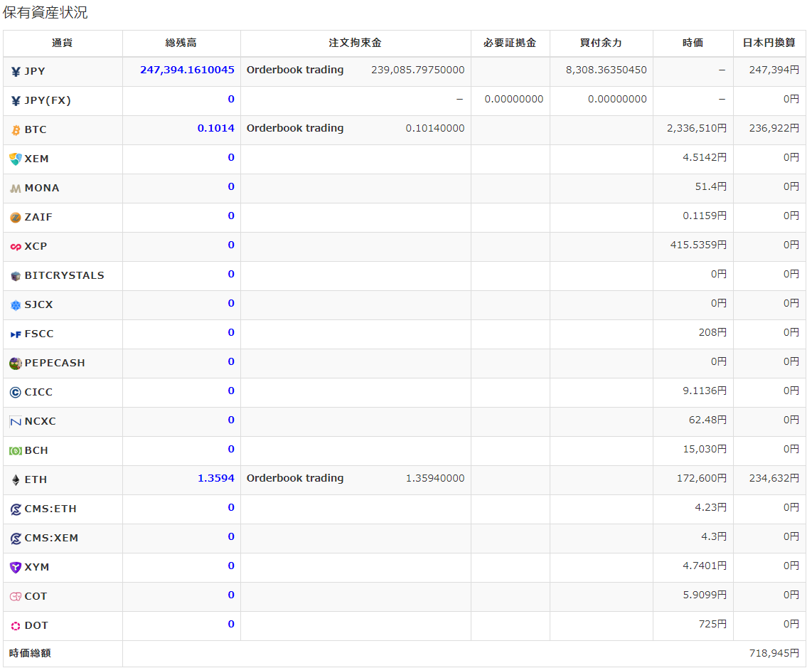Open the MONA zero balance link

tap(231, 186)
